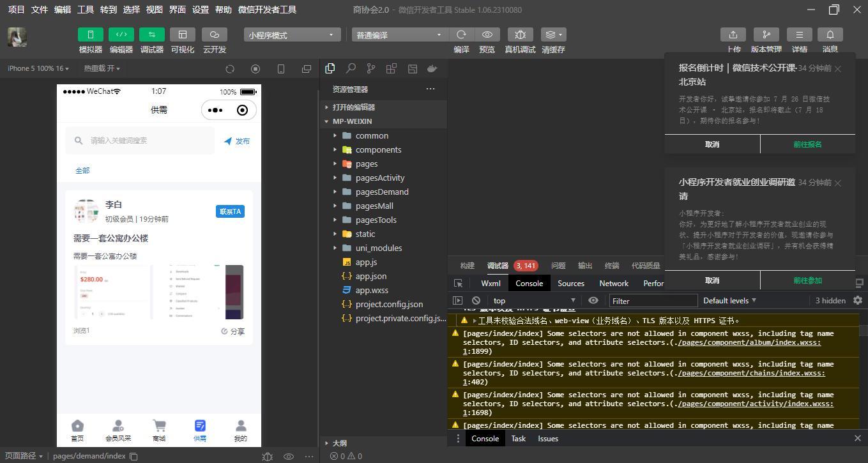Image resolution: width=868 pixels, height=463 pixels.
Task: Toggle the console live expression eye icon
Action: [593, 300]
